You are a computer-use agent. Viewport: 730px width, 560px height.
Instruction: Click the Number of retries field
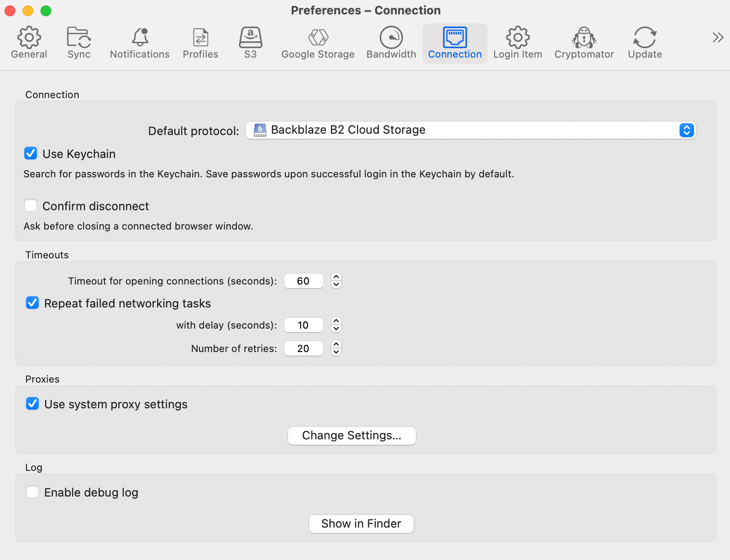pos(304,348)
